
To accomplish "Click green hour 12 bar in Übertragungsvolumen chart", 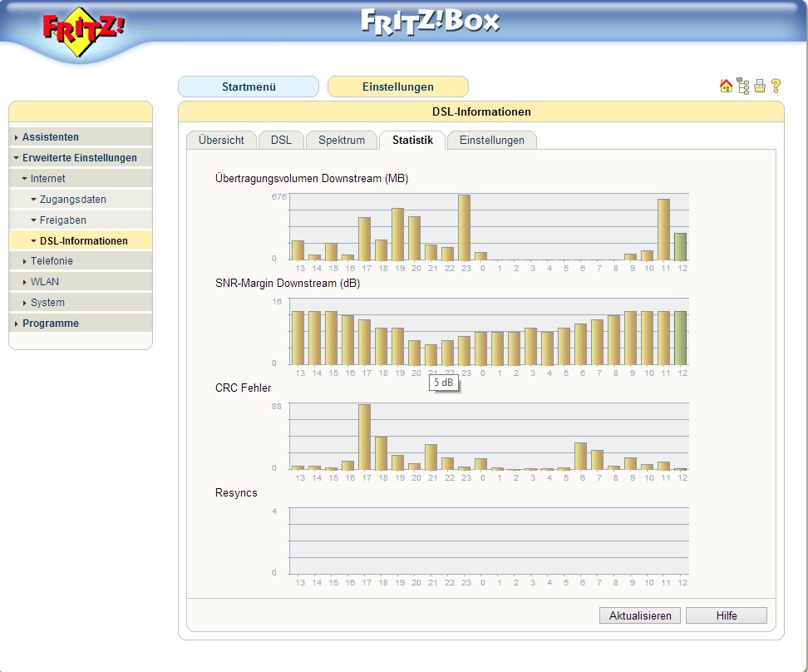I will [x=680, y=246].
